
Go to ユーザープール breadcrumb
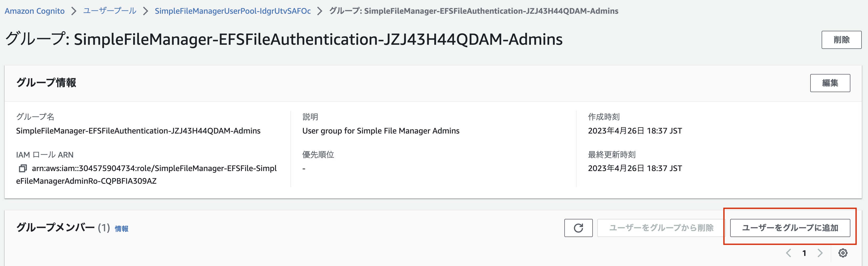coord(110,11)
